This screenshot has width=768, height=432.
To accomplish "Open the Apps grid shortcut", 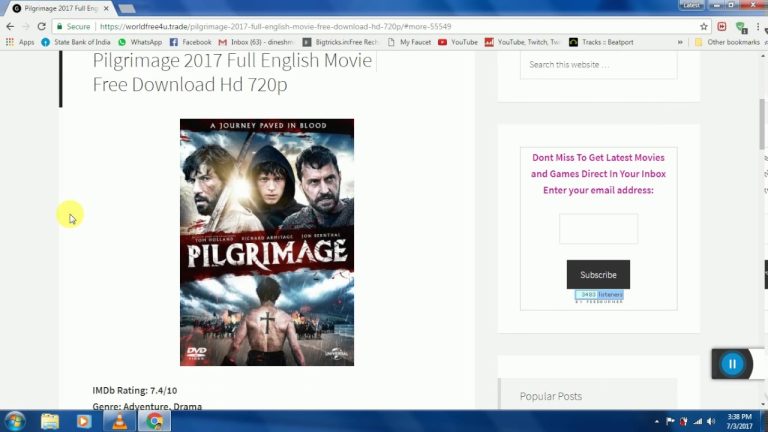I will click(20, 42).
